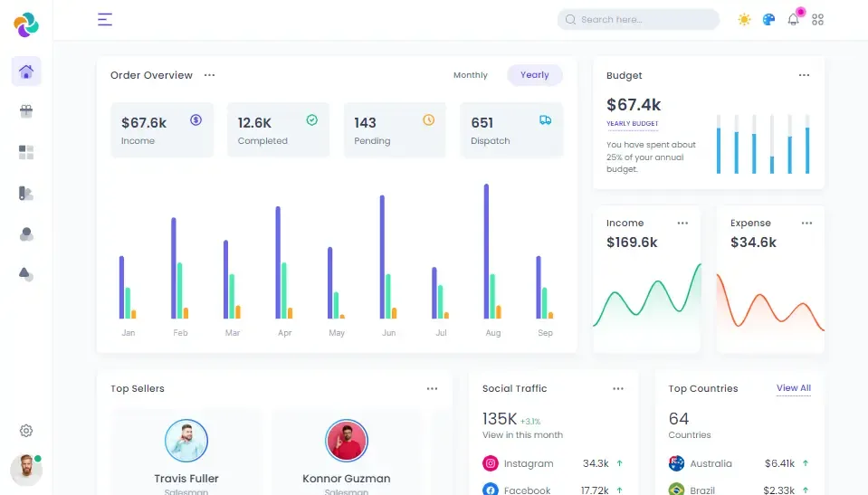Switch to the Yearly tab
This screenshot has height=495, width=868.
coord(535,75)
